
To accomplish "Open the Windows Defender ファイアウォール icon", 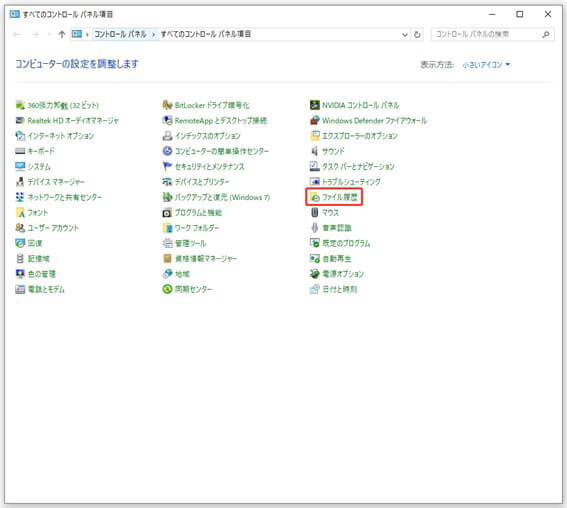I will pos(315,120).
